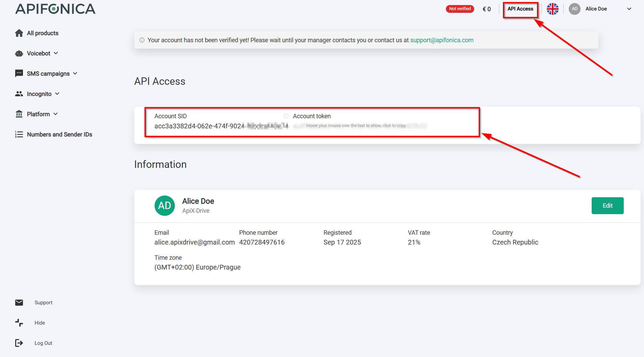Click the Numbers and Sender IDs list icon
The width and height of the screenshot is (644, 357).
19,134
